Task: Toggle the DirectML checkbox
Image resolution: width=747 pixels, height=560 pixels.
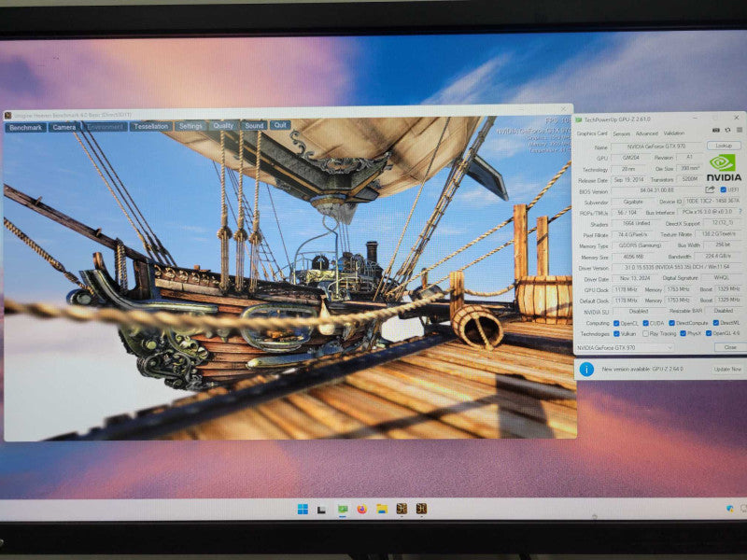Action: pos(715,322)
